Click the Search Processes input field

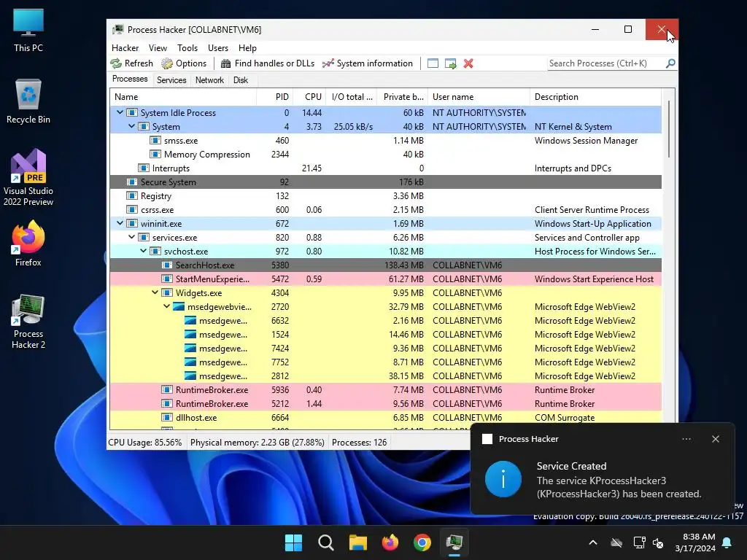(x=606, y=63)
